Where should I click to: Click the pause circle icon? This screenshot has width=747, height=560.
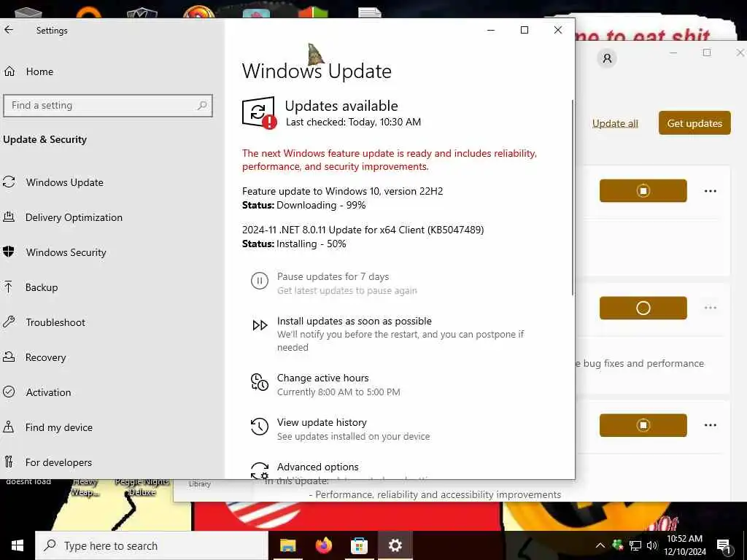[x=260, y=281]
